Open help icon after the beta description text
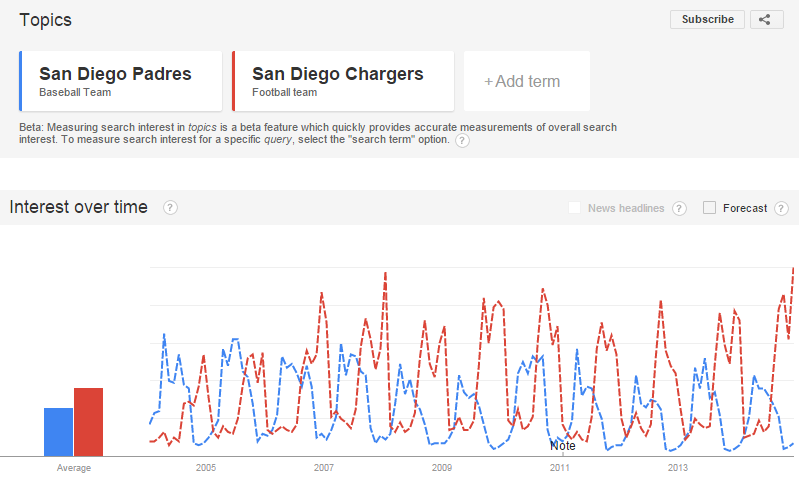This screenshot has width=800, height=482. [x=462, y=141]
